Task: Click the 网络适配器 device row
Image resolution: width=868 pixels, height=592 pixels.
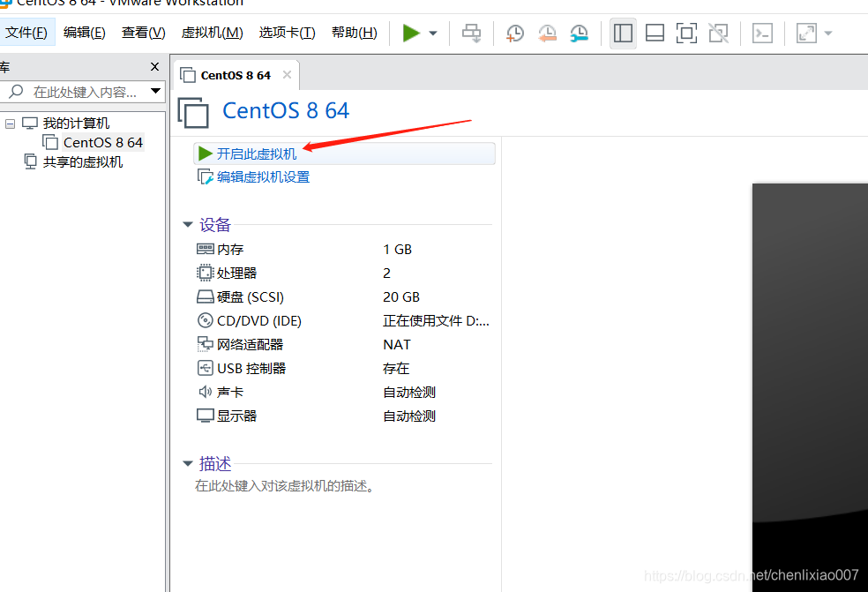Action: click(343, 344)
